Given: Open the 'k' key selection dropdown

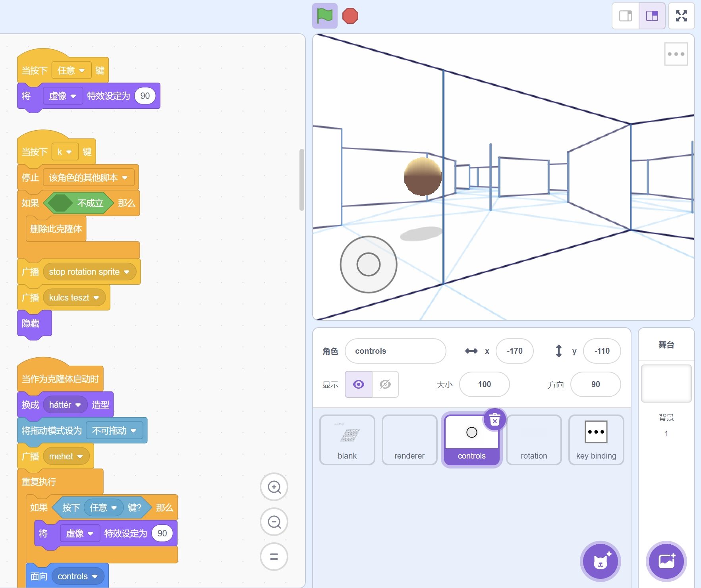Looking at the screenshot, I should click(x=69, y=152).
